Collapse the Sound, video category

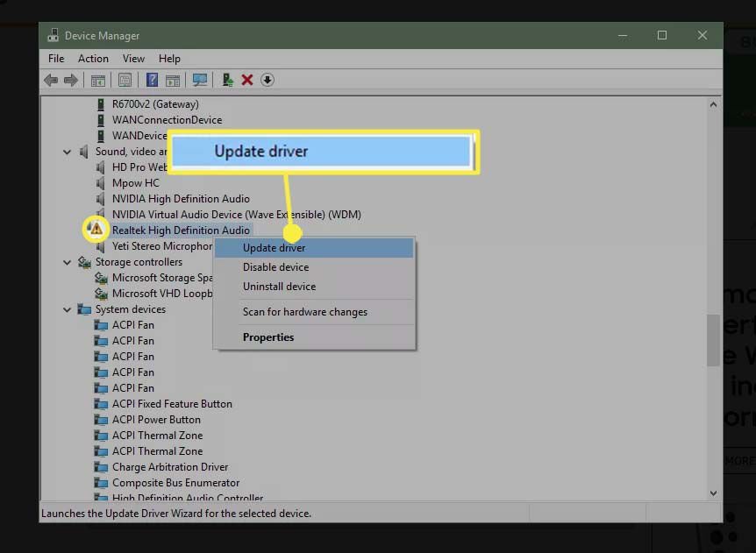67,152
